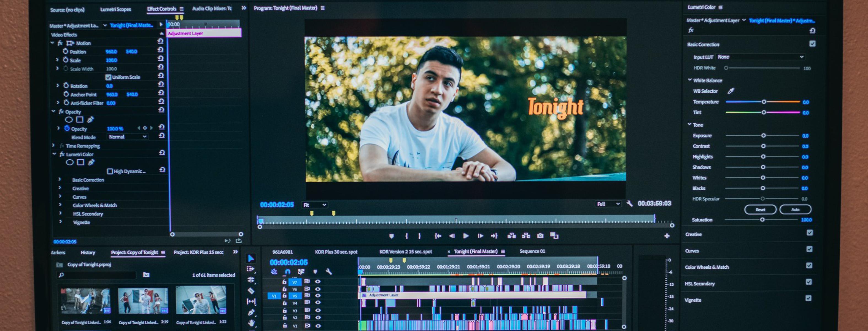Expand Basic Correction in Effect Controls
This screenshot has height=331, width=868.
pos(60,179)
